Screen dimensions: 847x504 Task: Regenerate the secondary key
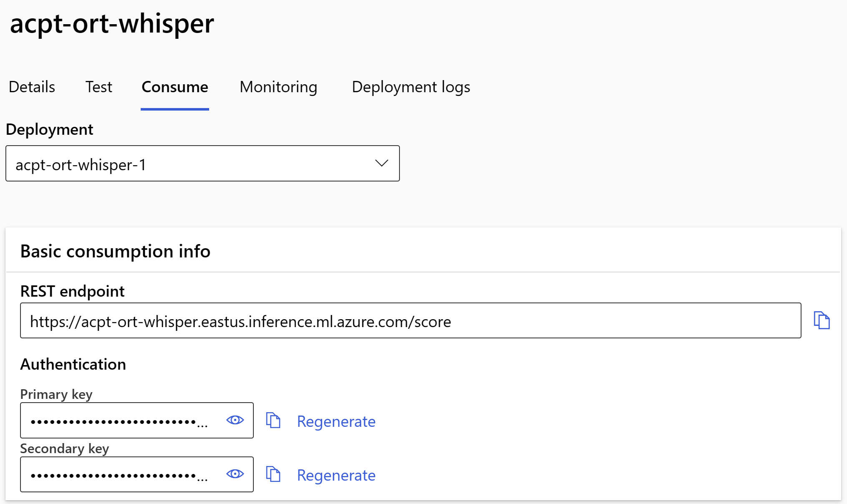[x=336, y=475]
